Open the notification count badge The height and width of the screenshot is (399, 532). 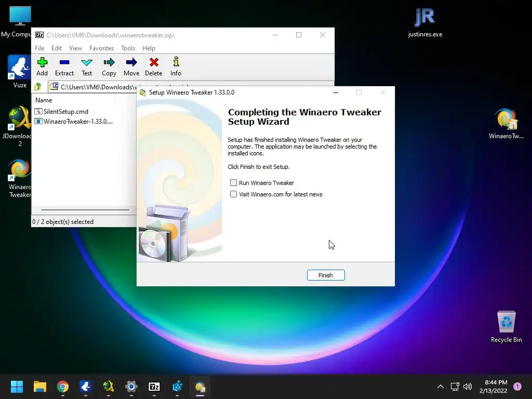click(517, 387)
